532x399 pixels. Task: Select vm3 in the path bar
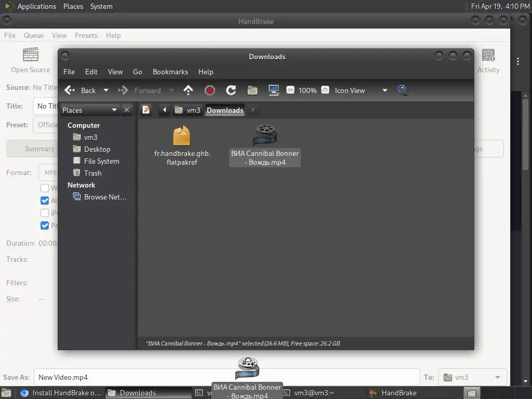(x=188, y=110)
